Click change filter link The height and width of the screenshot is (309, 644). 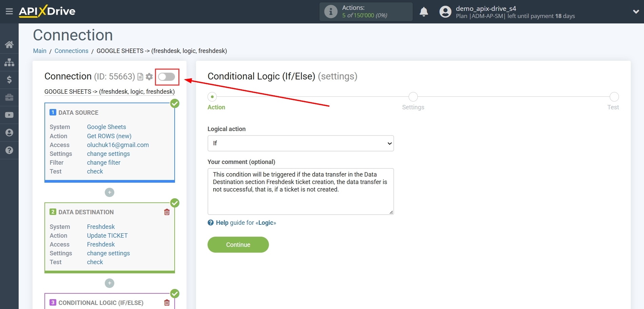click(x=104, y=163)
